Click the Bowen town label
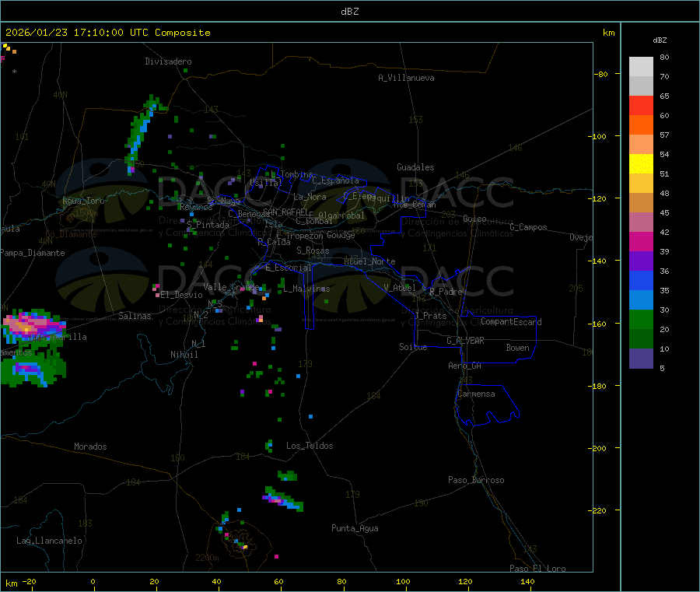The width and height of the screenshot is (700, 592). pos(517,348)
